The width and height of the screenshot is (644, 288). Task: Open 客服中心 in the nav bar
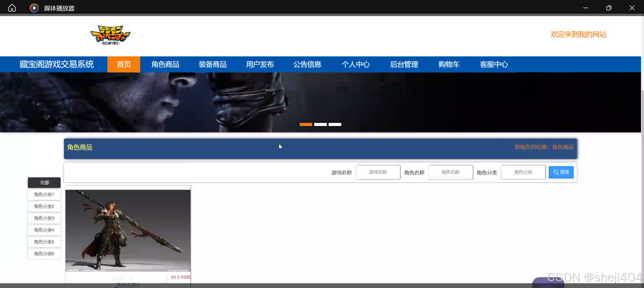[x=494, y=64]
